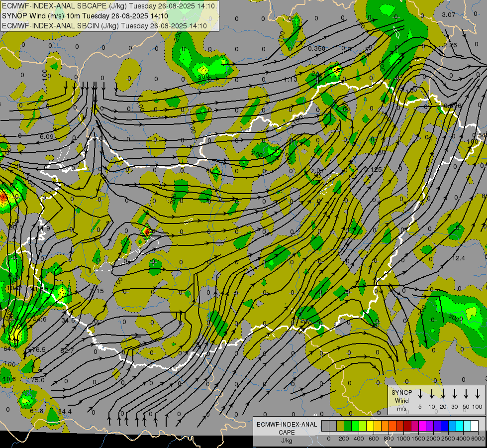The width and height of the screenshot is (487, 448).
Task: Pick the pure yellow swatch in CAPE scale
Action: pos(370,426)
